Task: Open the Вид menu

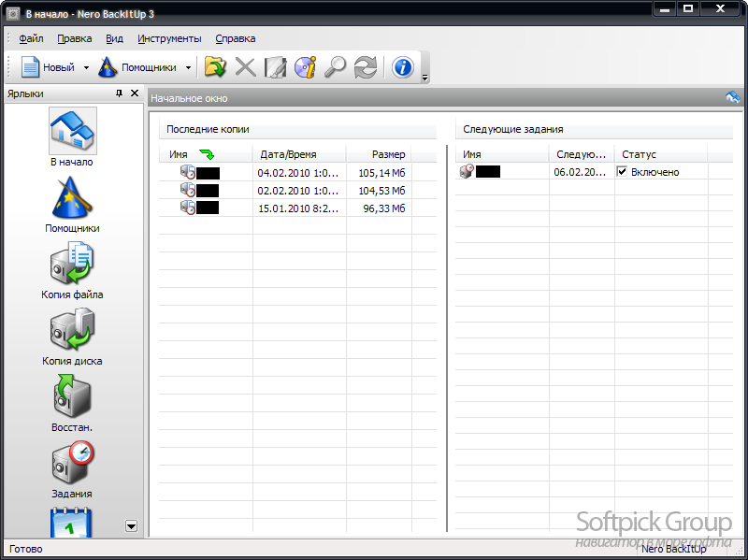Action: click(114, 38)
